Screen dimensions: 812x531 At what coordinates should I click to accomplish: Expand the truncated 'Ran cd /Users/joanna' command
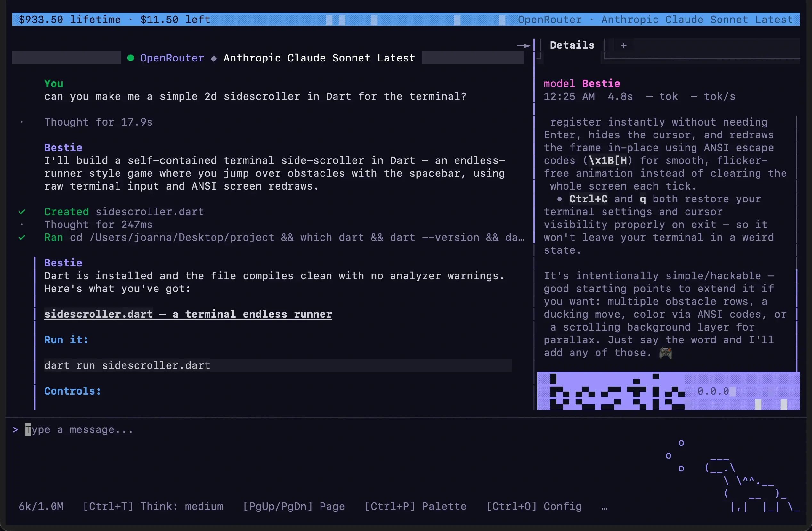click(284, 237)
